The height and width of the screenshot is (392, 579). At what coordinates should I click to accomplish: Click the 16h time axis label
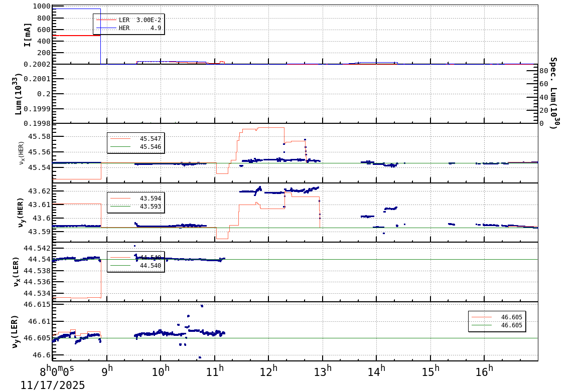click(x=485, y=371)
